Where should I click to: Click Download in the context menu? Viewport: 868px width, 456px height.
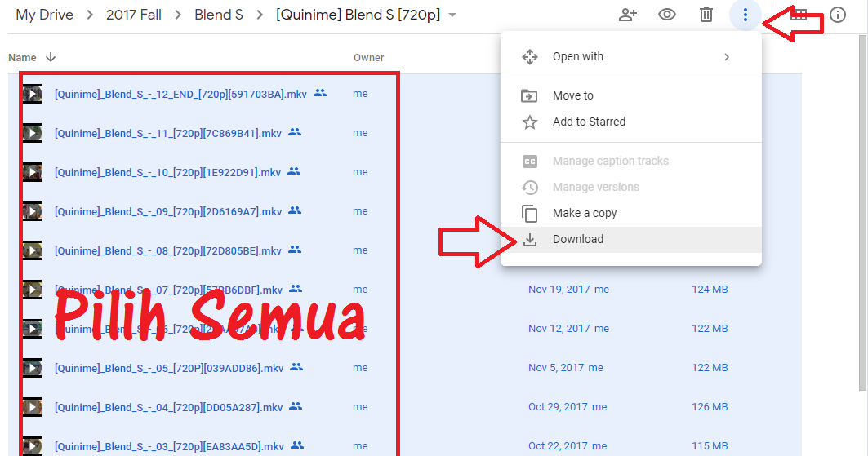(x=631, y=239)
